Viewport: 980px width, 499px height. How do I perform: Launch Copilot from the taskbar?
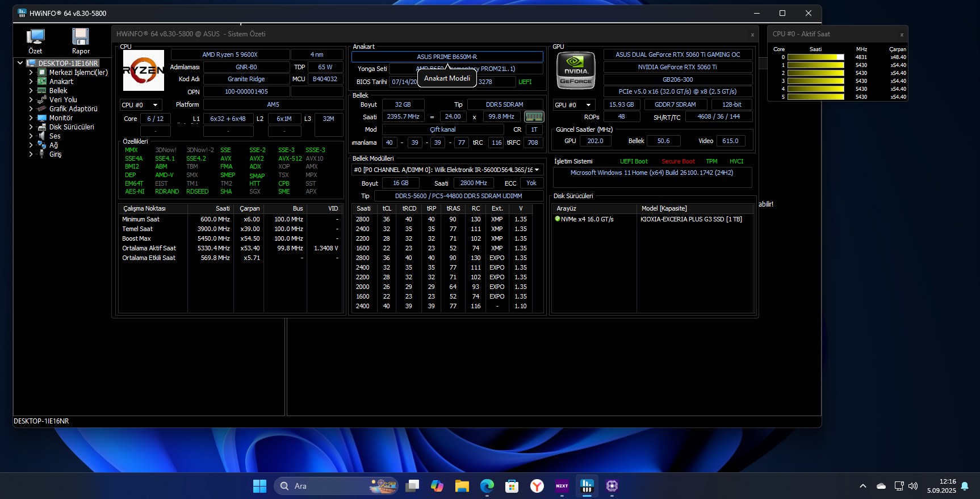click(437, 486)
